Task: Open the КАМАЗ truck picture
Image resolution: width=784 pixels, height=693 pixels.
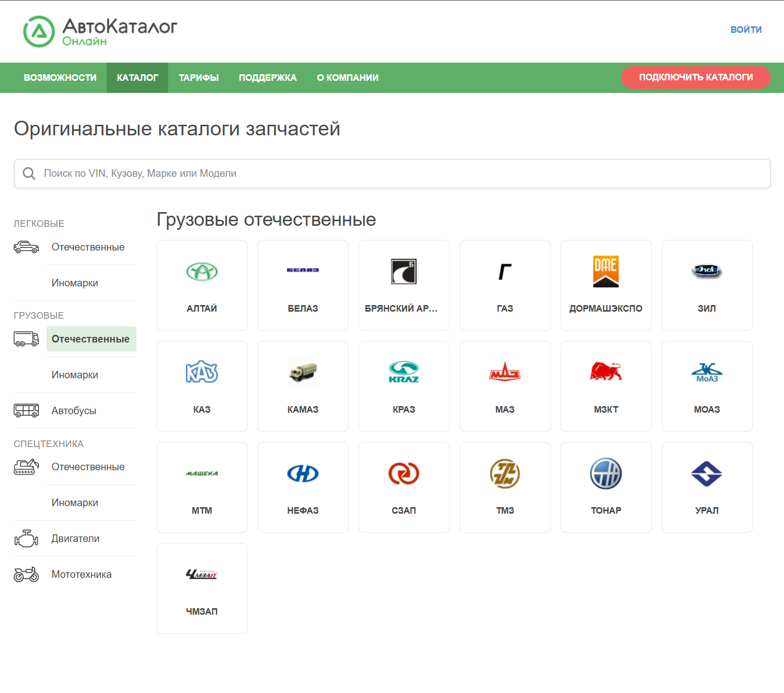Action: pos(303,373)
